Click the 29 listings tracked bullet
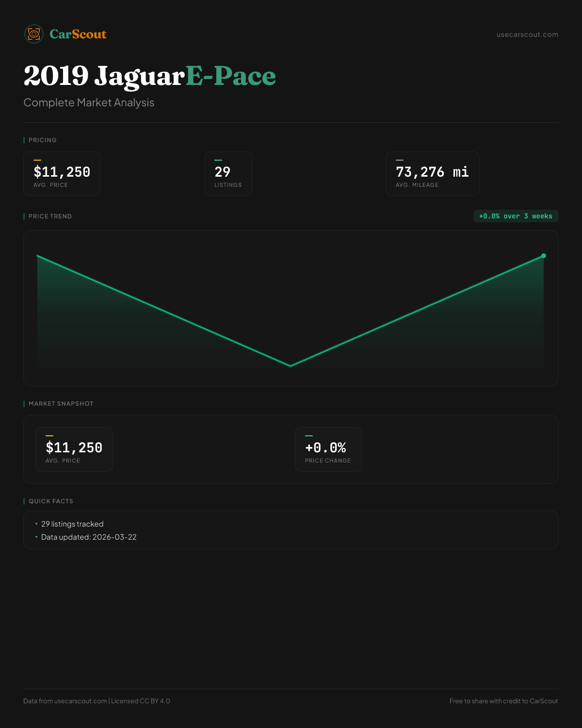Screen dimensions: 582x728 coord(72,524)
